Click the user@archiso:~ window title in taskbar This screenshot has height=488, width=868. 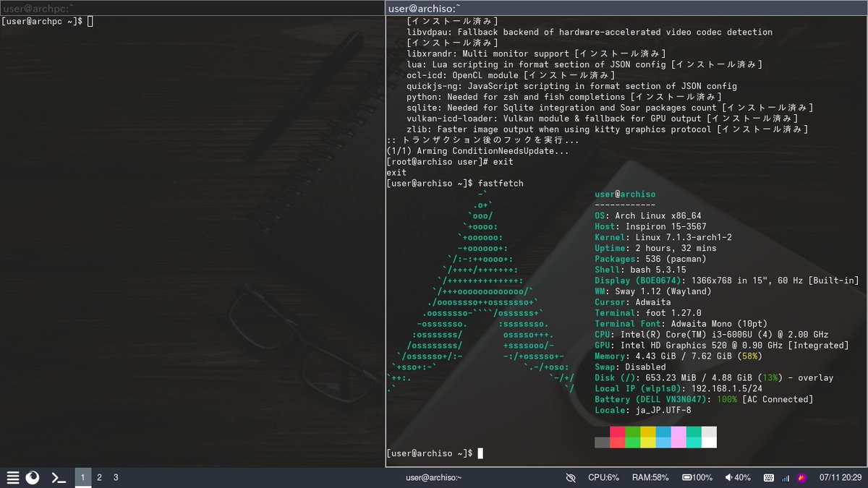[x=434, y=478]
